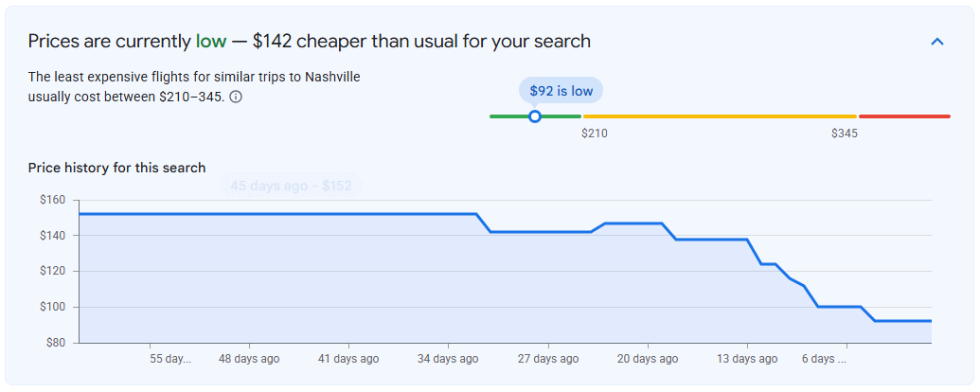Click the '27 days ago' axis label

(x=547, y=359)
